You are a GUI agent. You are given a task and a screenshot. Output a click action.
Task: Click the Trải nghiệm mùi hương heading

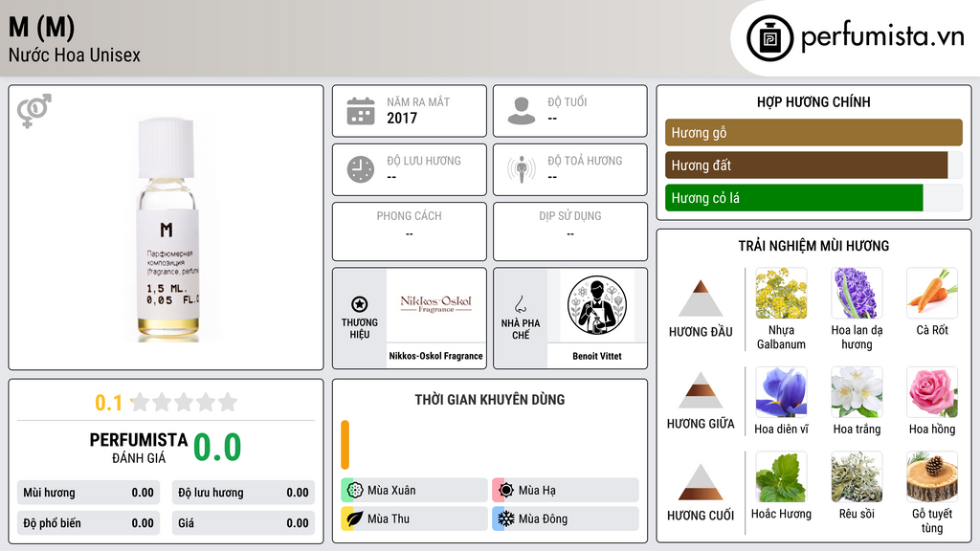(813, 246)
